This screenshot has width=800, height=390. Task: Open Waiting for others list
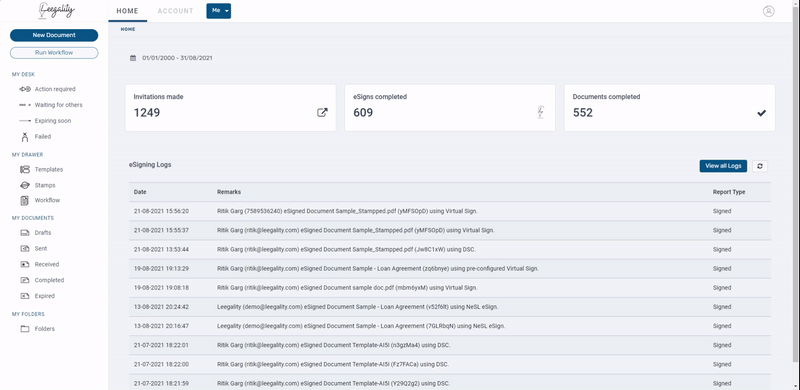[x=59, y=105]
